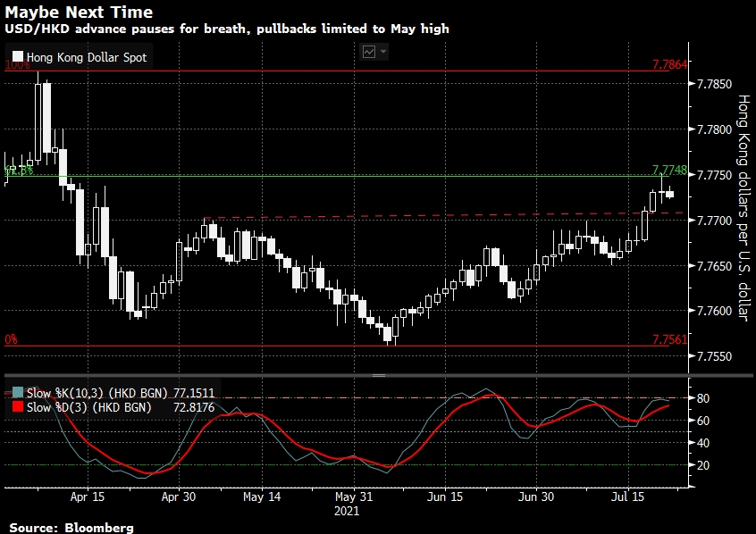Click the teal Slow %K legend swatch

[17, 392]
